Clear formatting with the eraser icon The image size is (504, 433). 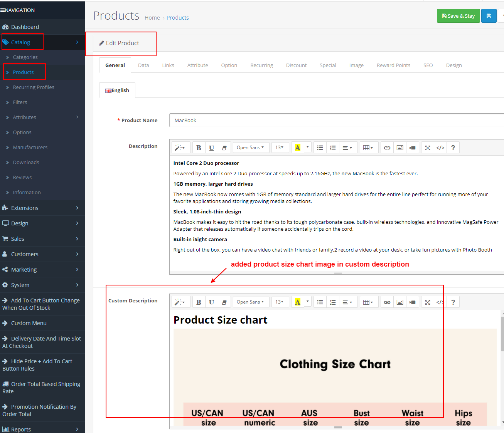pyautogui.click(x=224, y=147)
